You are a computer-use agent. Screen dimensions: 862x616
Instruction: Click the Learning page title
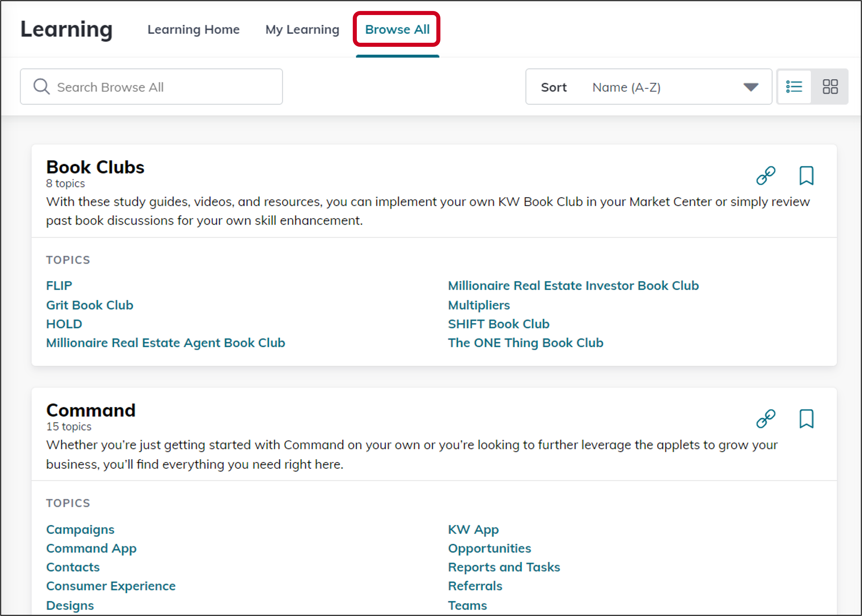click(x=67, y=29)
